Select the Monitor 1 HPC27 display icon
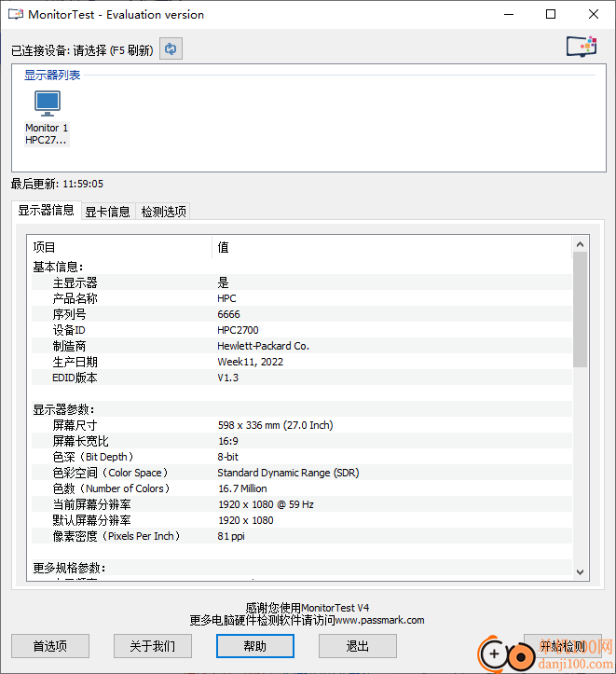This screenshot has width=616, height=674. coord(47,118)
